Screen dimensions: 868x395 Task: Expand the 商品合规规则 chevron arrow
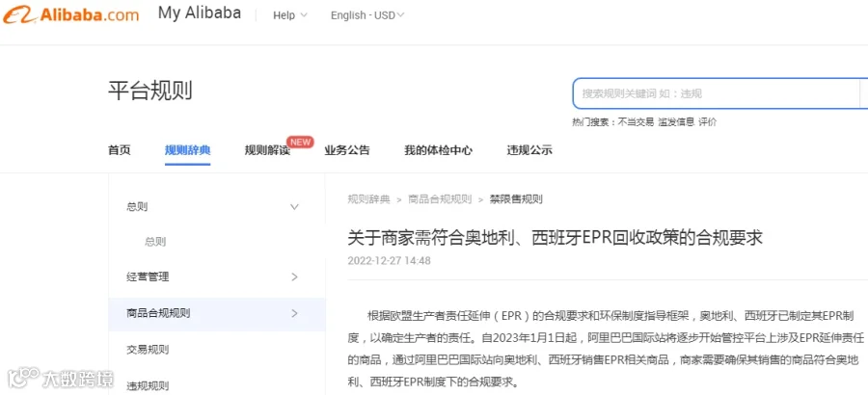[294, 313]
